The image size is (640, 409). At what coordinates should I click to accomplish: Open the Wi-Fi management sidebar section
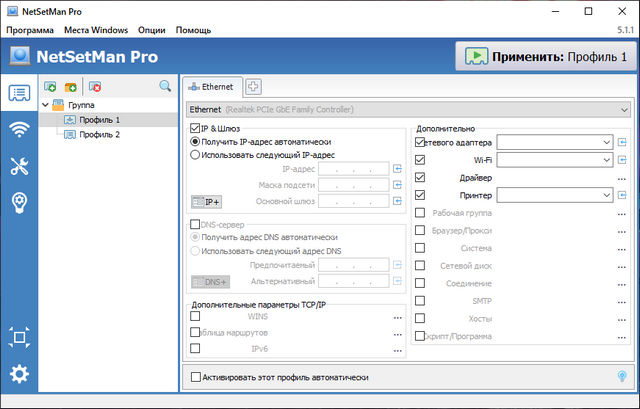coord(19,130)
